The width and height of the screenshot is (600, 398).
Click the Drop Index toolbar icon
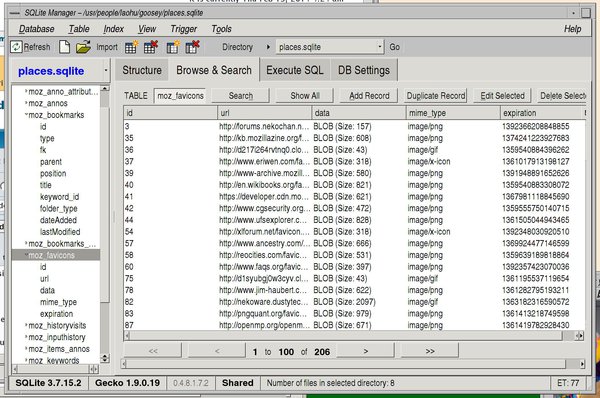coord(192,47)
